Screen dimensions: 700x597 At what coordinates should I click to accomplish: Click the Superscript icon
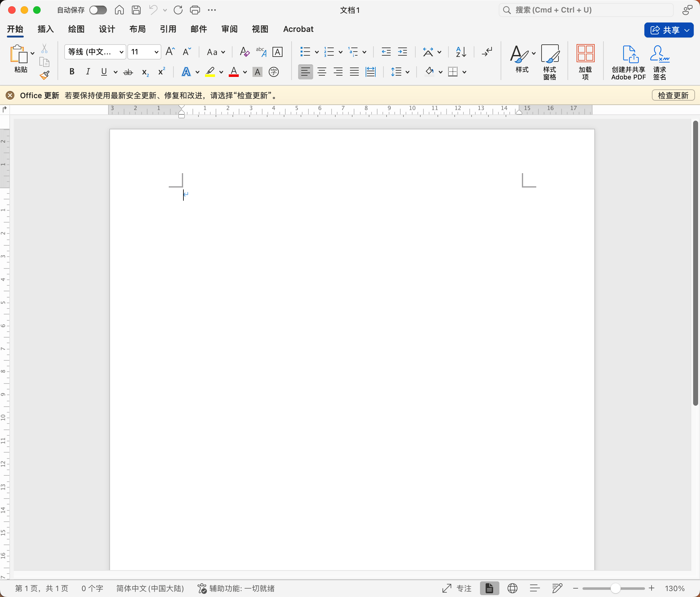(x=162, y=72)
